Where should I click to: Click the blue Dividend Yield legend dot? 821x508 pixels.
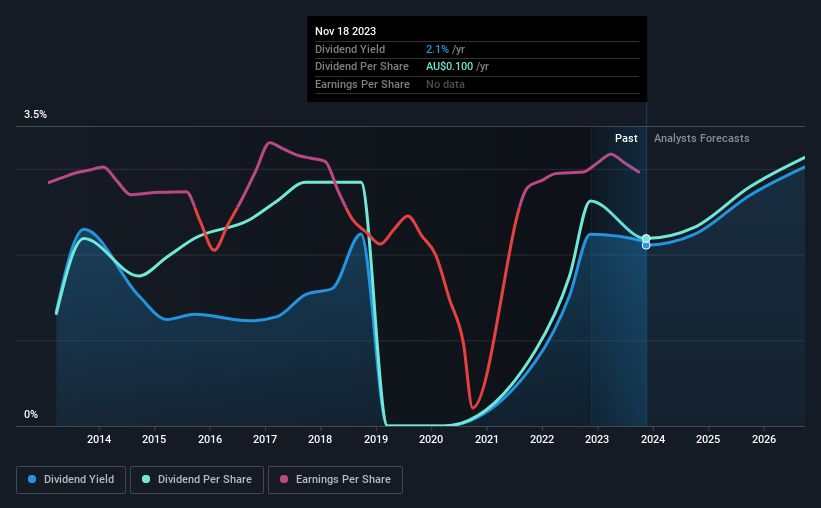point(32,479)
